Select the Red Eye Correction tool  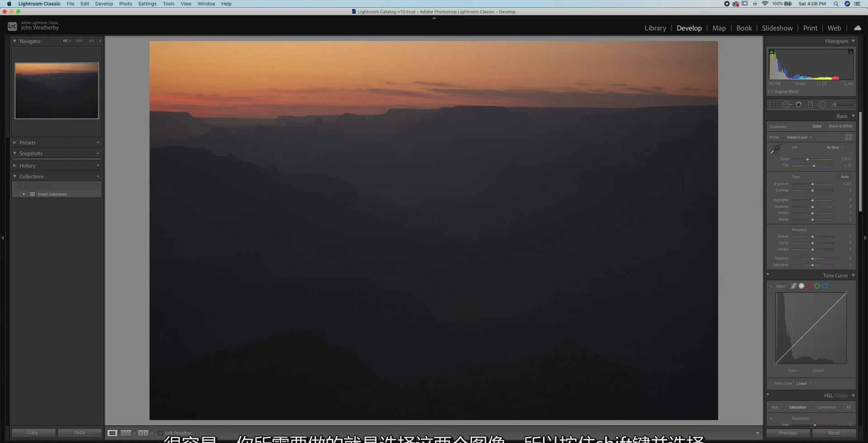pyautogui.click(x=799, y=105)
